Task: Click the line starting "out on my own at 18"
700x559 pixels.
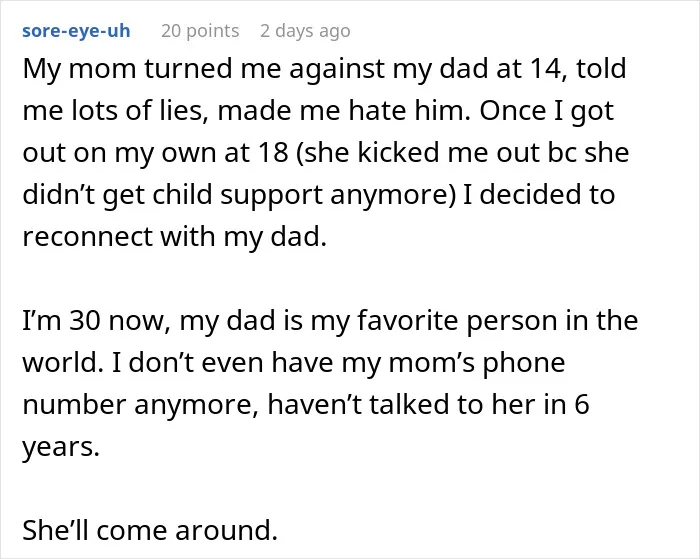Action: tap(326, 153)
